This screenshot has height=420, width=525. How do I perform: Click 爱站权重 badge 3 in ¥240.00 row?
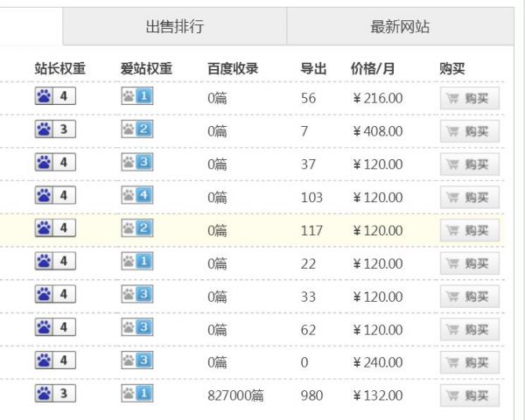pos(137,361)
